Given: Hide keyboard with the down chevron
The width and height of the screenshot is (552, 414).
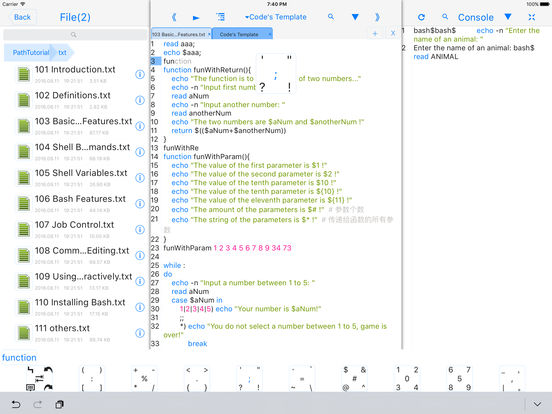Looking at the screenshot, I should point(537,404).
